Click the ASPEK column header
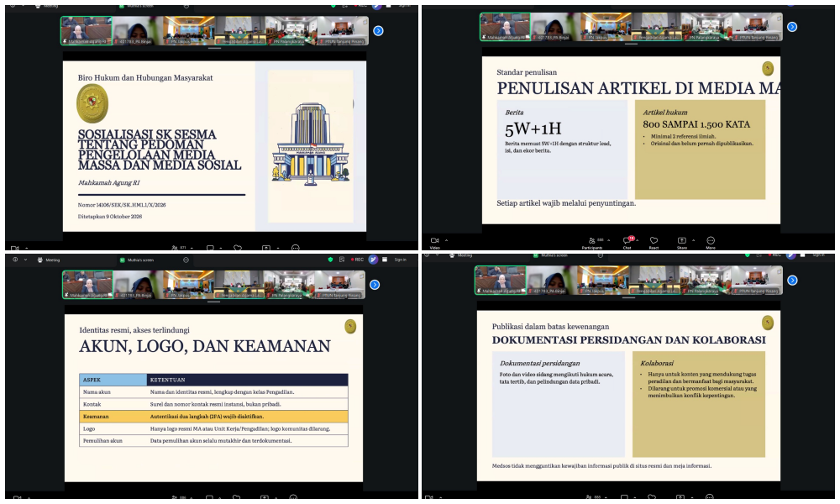840x504 pixels. click(113, 380)
